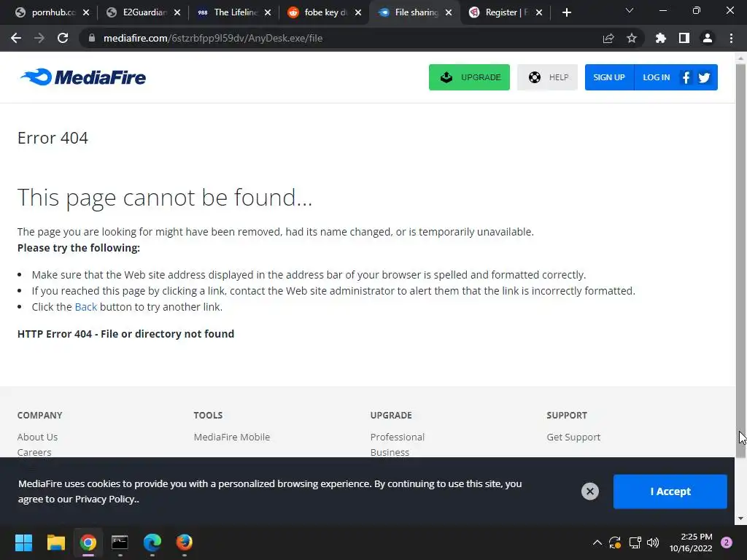Reload the MediaFire page
The height and width of the screenshot is (560, 747).
click(x=63, y=38)
